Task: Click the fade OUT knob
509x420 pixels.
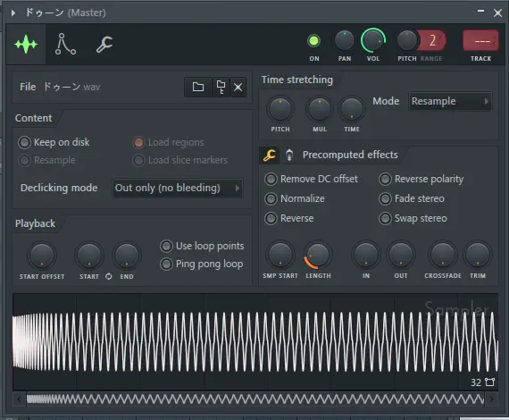Action: (401, 255)
